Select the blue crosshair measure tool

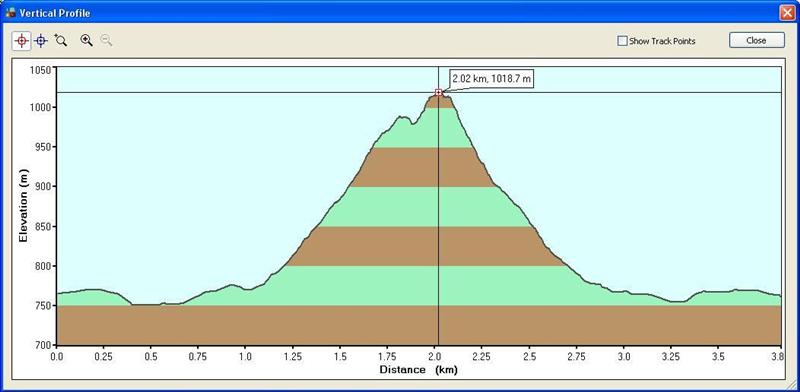click(x=41, y=41)
